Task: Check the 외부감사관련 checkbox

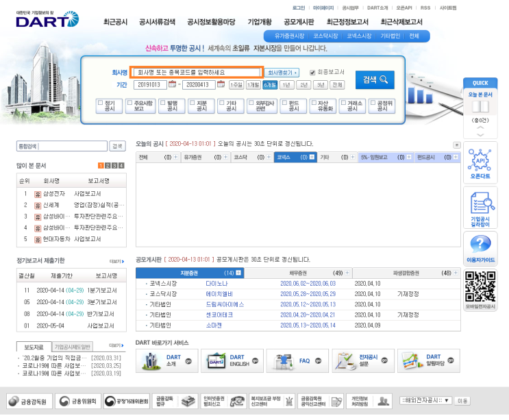Action: click(251, 103)
